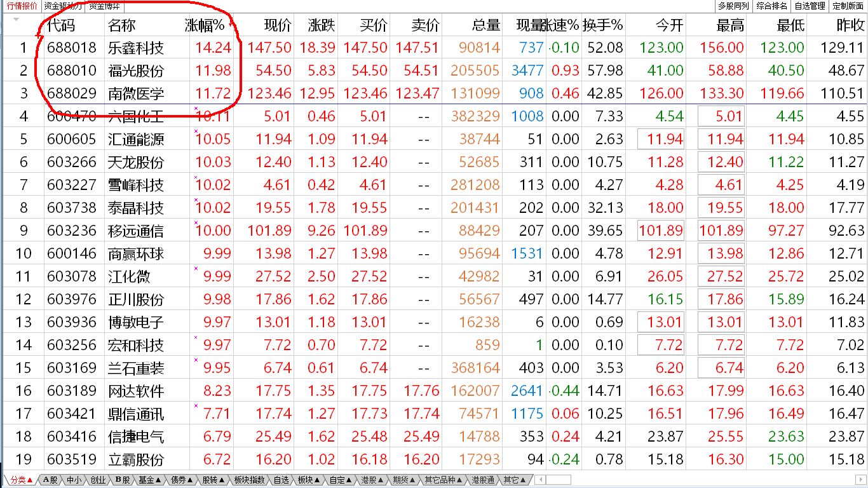Viewport: 868px width, 488px height.
Task: Click the 156.00 highest price cell
Action: pyautogui.click(x=721, y=48)
